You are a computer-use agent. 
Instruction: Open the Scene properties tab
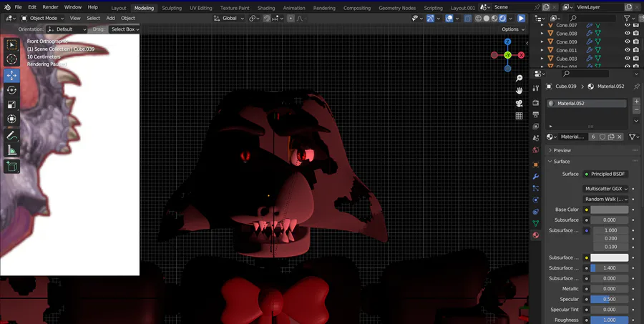click(x=535, y=138)
